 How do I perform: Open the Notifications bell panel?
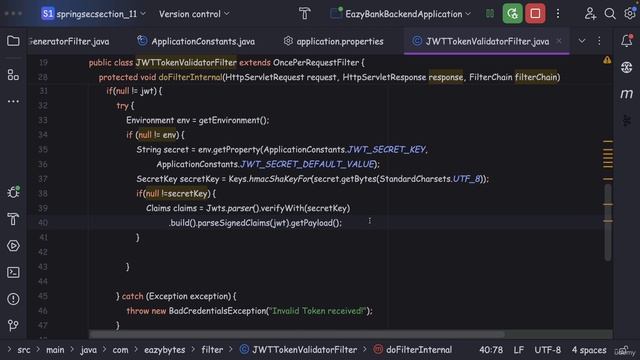pyautogui.click(x=627, y=40)
